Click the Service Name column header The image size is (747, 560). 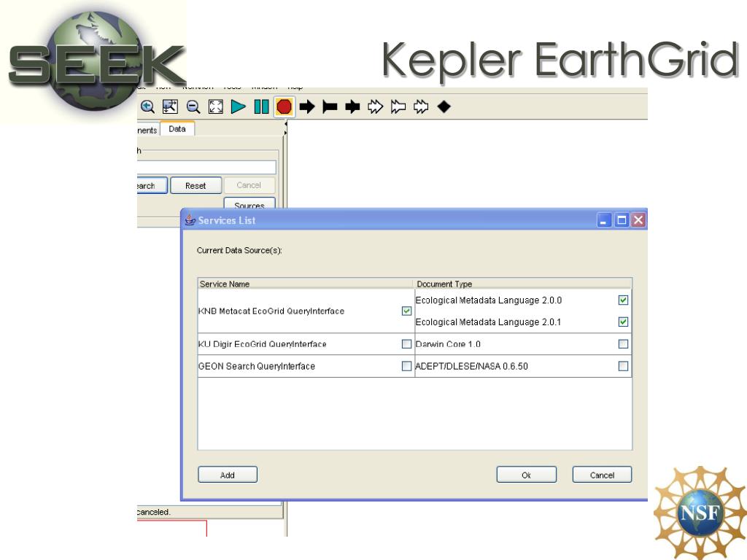(x=305, y=284)
